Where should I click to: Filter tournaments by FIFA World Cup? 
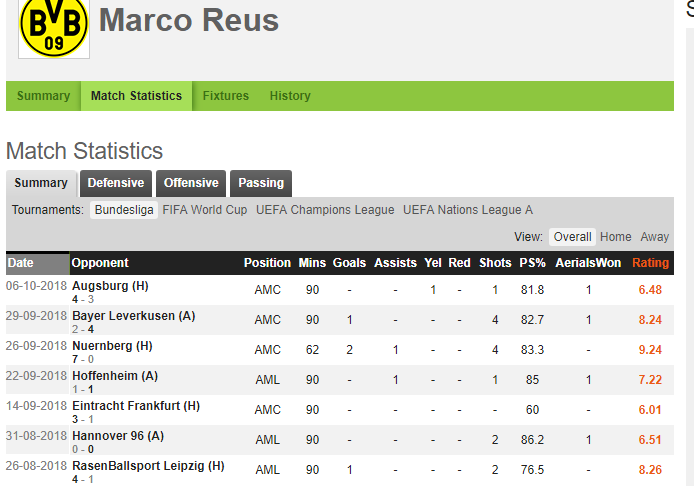tap(204, 210)
